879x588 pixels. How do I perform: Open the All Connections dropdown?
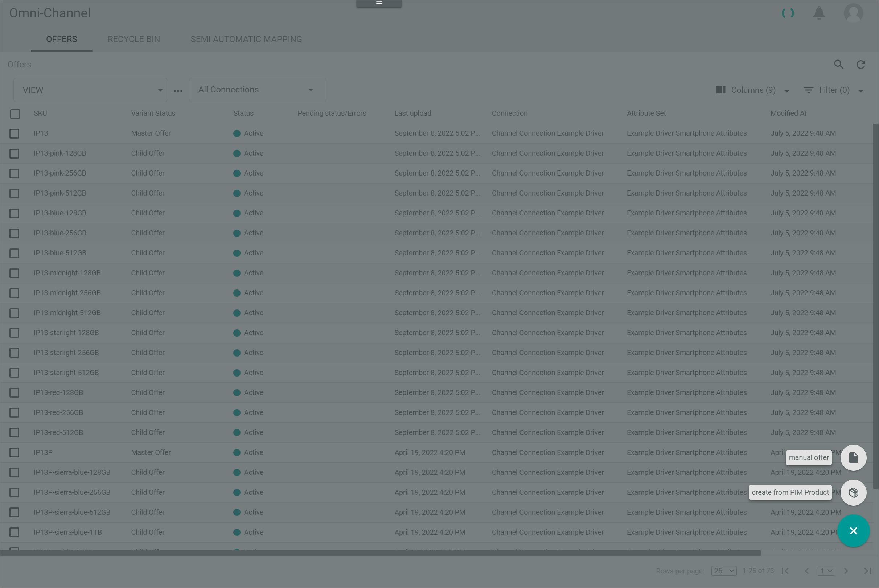[258, 90]
